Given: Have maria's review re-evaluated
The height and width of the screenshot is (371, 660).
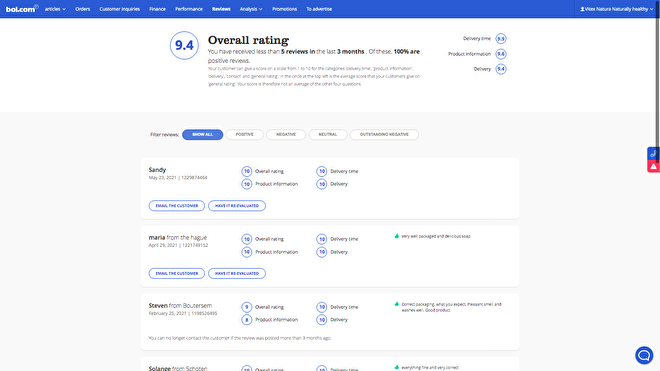Looking at the screenshot, I should tap(237, 274).
